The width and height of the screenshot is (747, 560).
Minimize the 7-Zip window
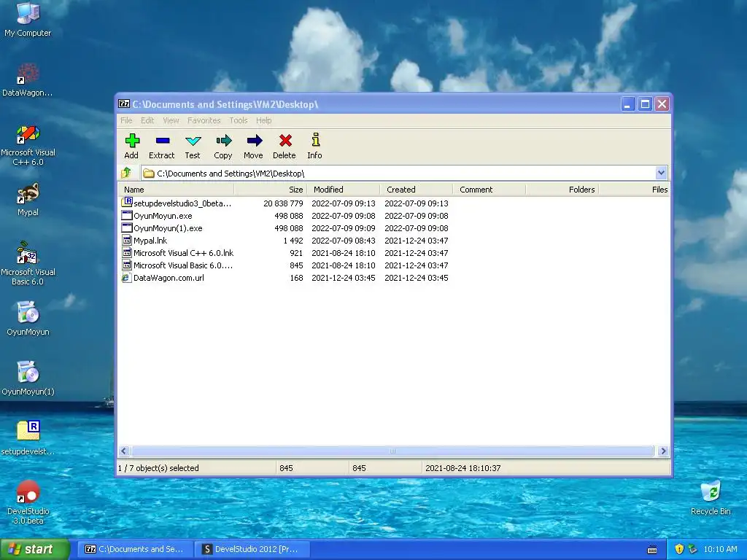click(x=628, y=104)
